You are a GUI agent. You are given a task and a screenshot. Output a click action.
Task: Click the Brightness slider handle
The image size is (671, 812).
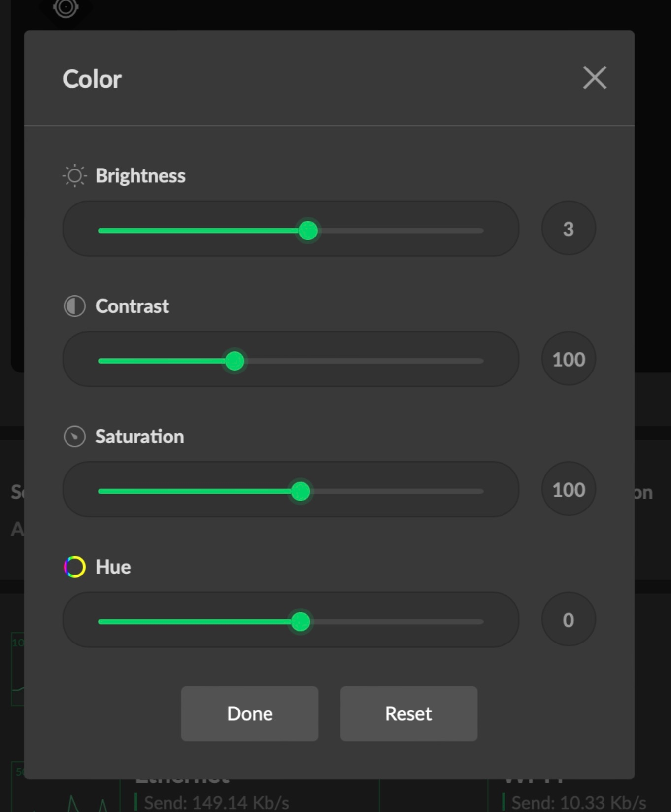point(308,231)
